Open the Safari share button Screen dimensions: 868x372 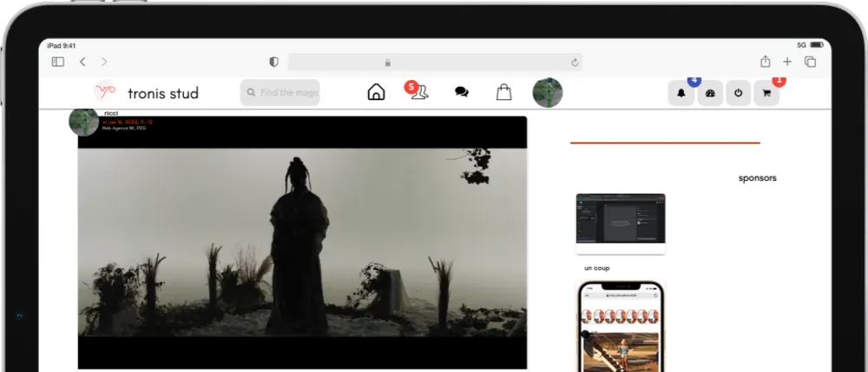[x=765, y=62]
